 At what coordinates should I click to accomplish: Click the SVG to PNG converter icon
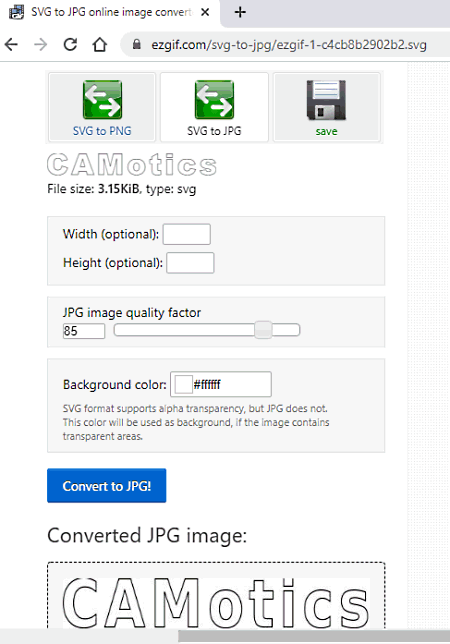(x=102, y=99)
